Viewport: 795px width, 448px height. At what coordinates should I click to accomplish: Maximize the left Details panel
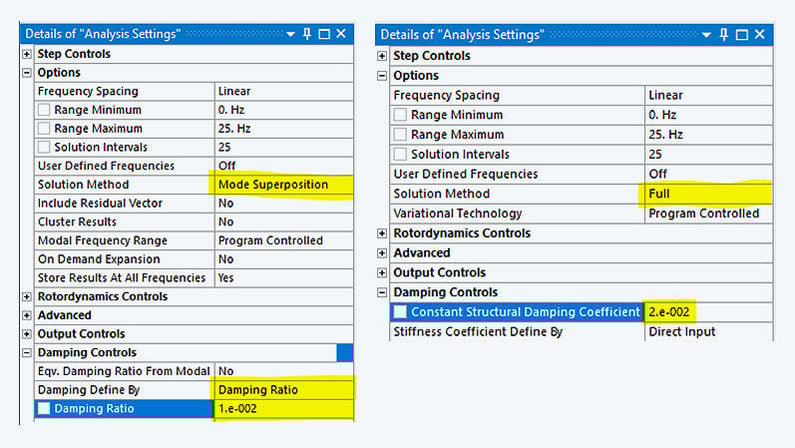(x=324, y=34)
